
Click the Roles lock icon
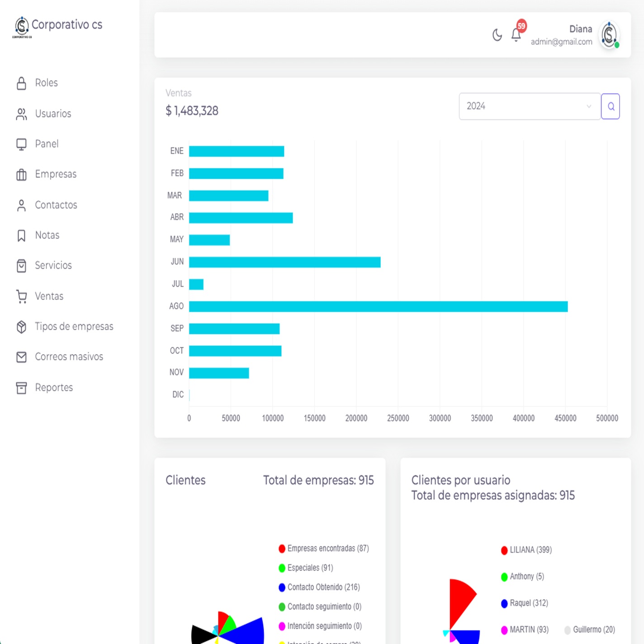click(x=21, y=83)
